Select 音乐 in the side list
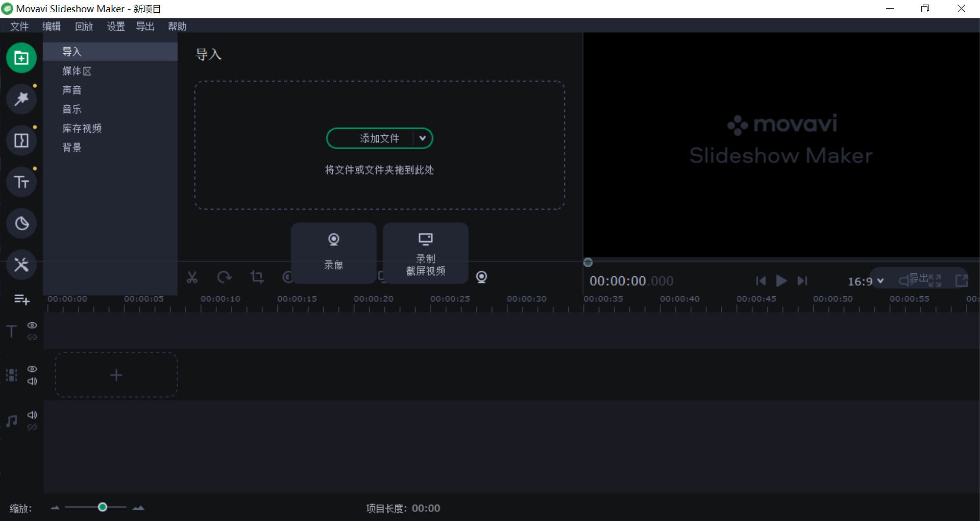980x521 pixels. coord(110,109)
